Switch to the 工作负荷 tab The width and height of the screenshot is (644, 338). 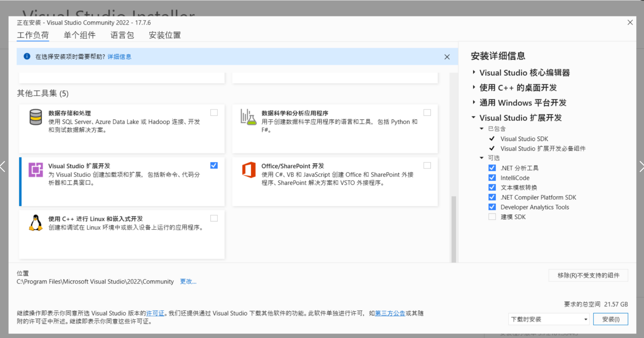(x=33, y=35)
